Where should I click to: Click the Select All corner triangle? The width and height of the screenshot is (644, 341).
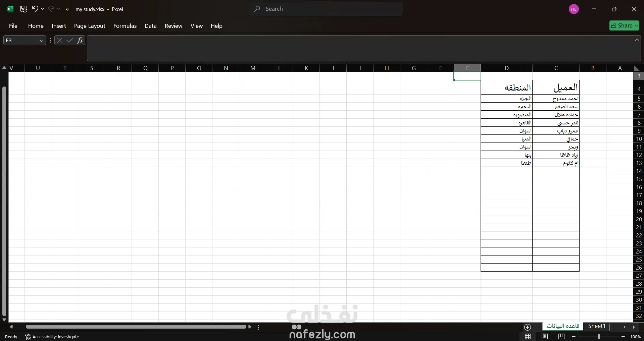click(x=637, y=68)
